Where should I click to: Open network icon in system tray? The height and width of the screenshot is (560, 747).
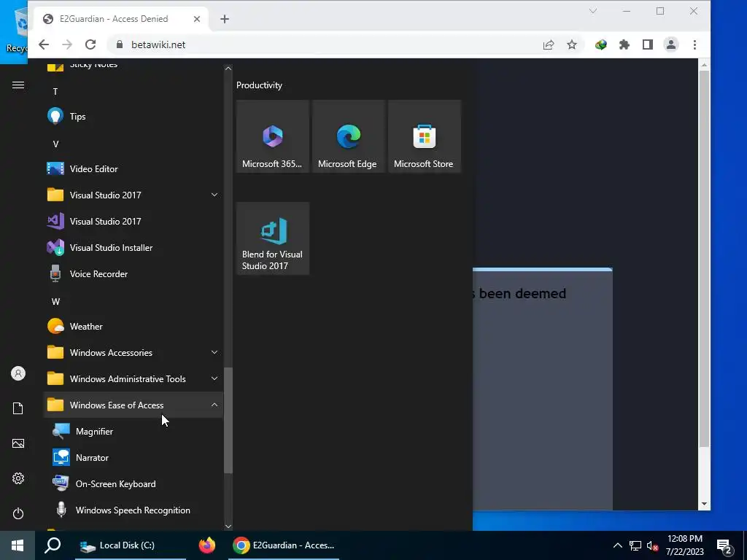tap(635, 545)
